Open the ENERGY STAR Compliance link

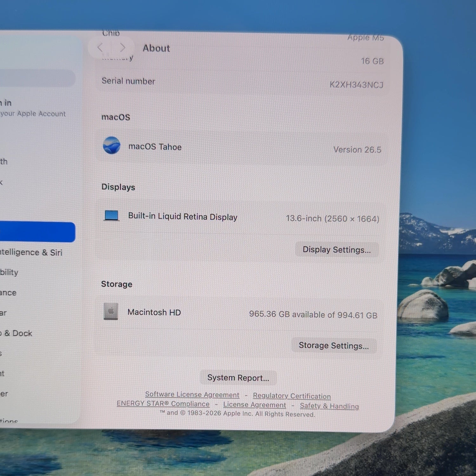163,404
